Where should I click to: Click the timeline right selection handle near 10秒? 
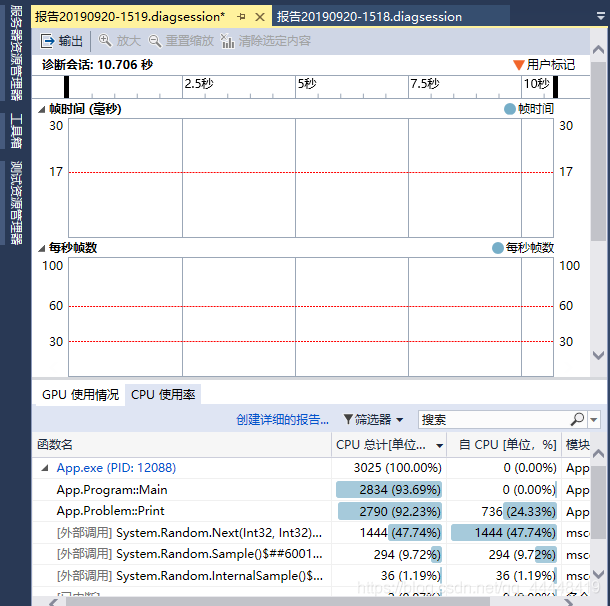tap(556, 87)
